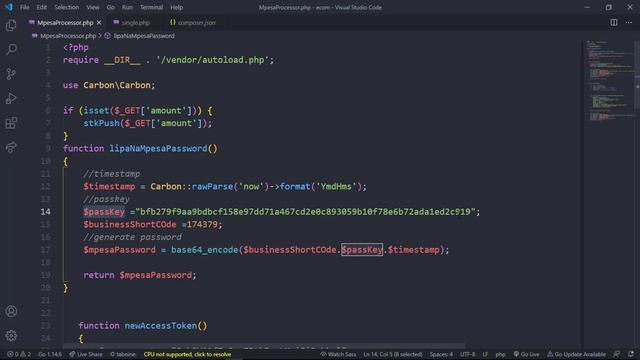
Task: Open the Accounts menu icon
Action: (x=11, y=311)
